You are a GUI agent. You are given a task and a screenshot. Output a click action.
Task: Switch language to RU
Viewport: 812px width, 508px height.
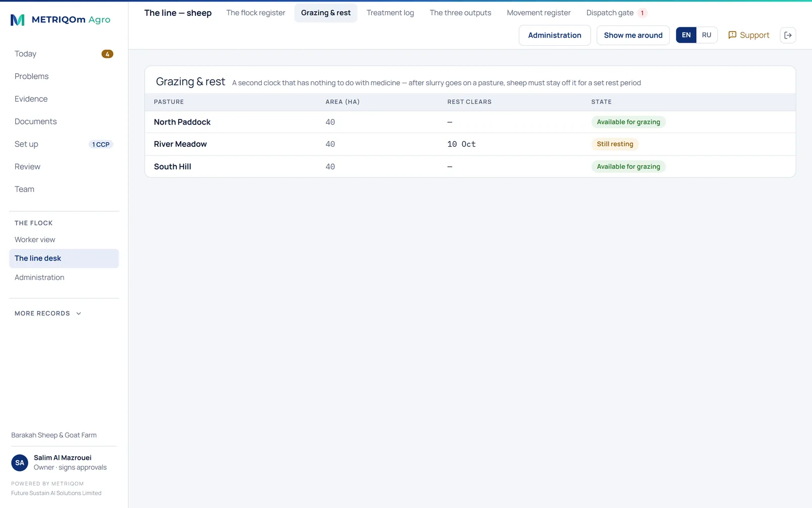click(706, 35)
